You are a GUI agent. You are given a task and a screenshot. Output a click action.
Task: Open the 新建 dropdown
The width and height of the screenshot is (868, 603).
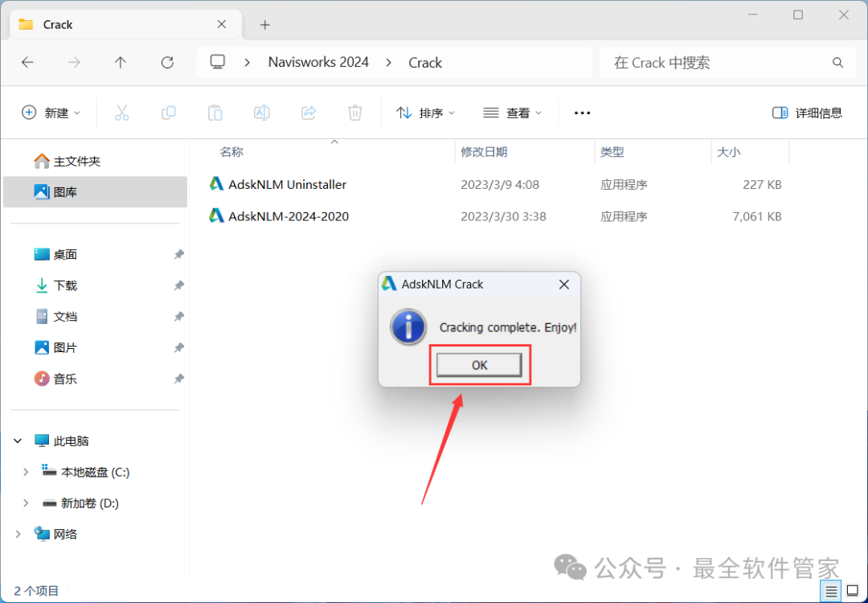(x=51, y=113)
